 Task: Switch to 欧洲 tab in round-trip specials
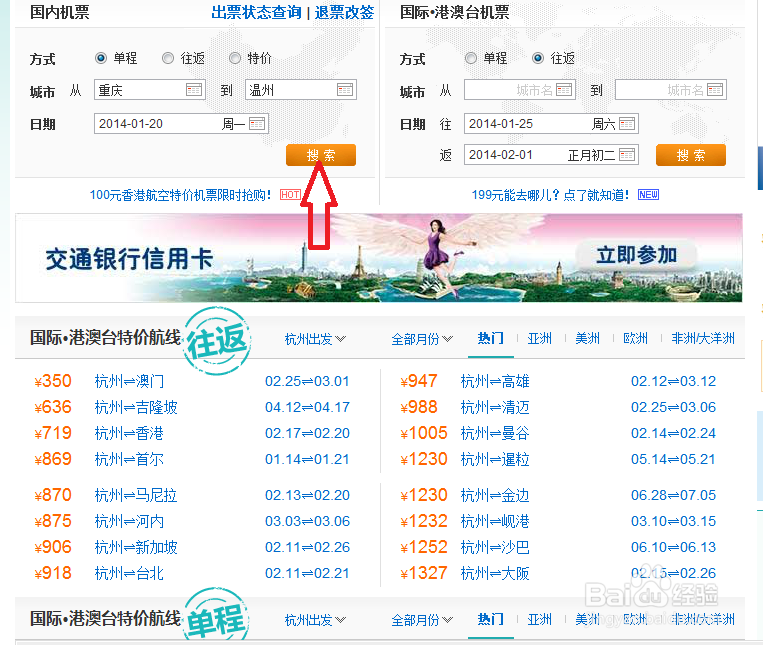click(636, 338)
